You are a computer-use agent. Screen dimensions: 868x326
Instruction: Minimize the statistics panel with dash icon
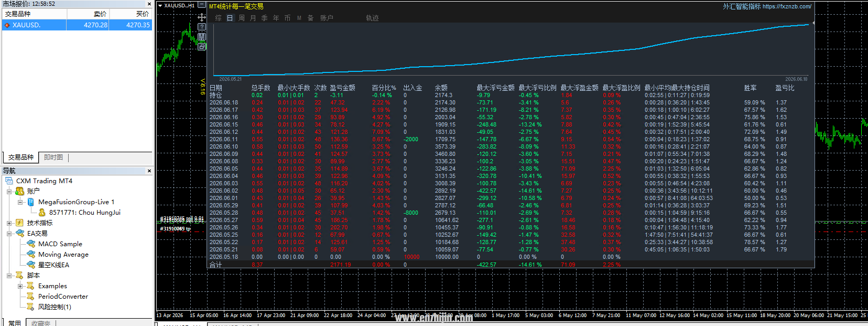202,5
